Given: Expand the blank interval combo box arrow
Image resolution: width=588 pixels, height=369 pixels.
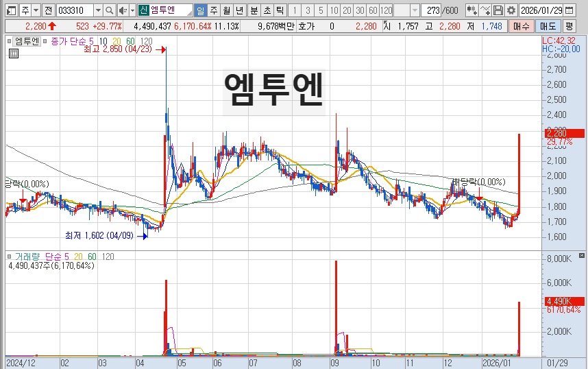Looking at the screenshot, I should click(x=415, y=10).
